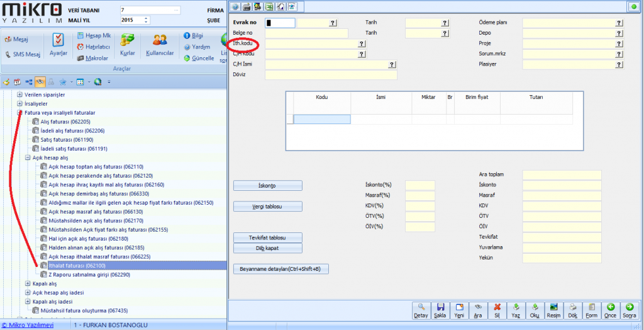Open Kullanıcılar users tool
This screenshot has height=330, width=644.
[x=160, y=44]
